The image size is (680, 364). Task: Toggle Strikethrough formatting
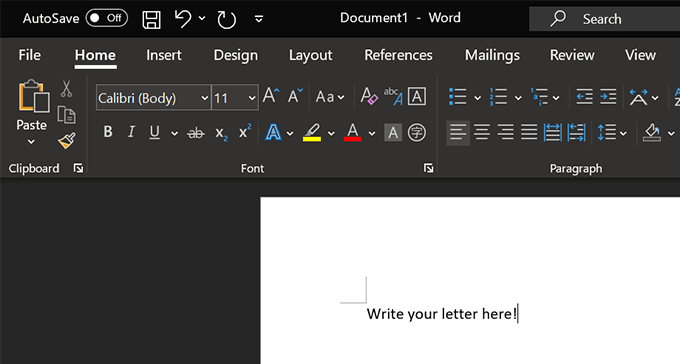196,133
